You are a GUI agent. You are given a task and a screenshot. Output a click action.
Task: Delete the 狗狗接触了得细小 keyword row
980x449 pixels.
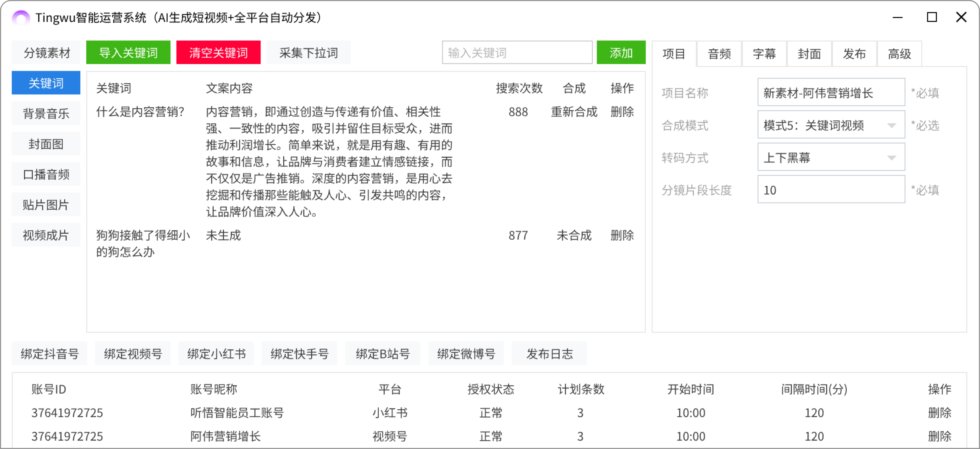pyautogui.click(x=622, y=235)
